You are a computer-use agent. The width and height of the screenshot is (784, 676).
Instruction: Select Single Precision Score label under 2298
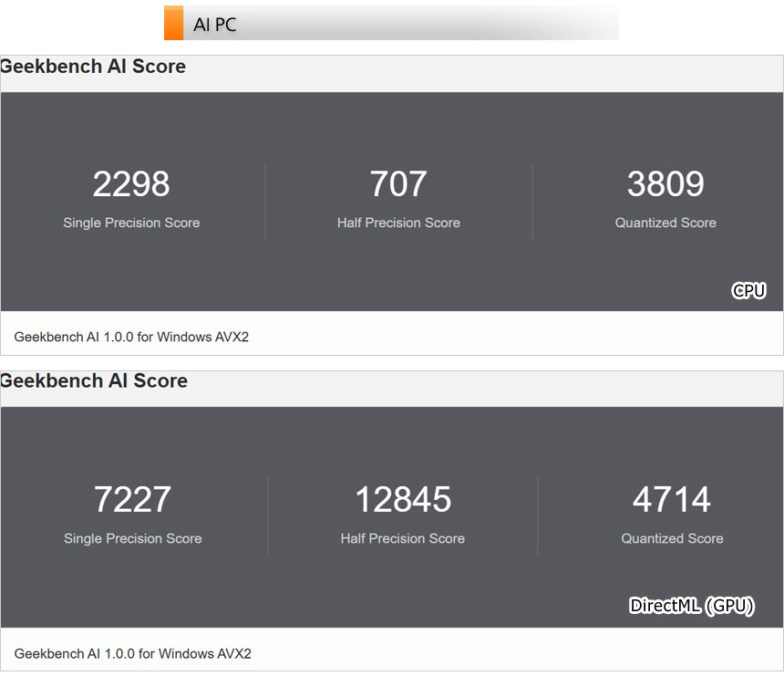131,223
